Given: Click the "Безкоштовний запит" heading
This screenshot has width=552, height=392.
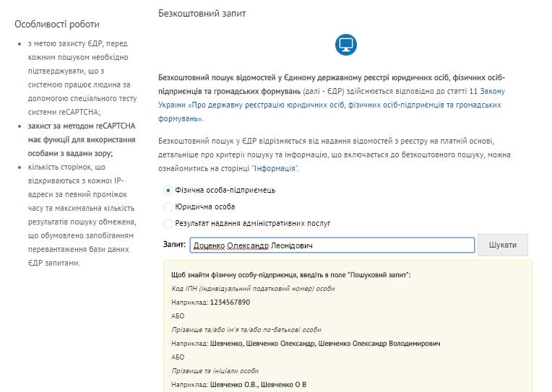Looking at the screenshot, I should coord(202,14).
